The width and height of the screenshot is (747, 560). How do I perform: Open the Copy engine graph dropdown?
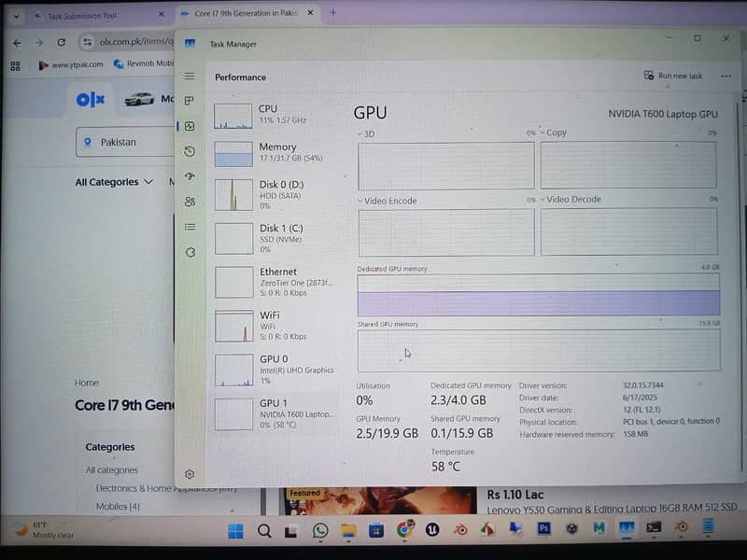543,133
